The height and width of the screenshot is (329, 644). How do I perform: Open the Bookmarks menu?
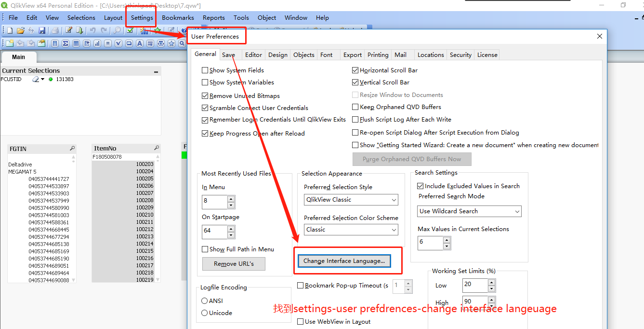pyautogui.click(x=178, y=18)
